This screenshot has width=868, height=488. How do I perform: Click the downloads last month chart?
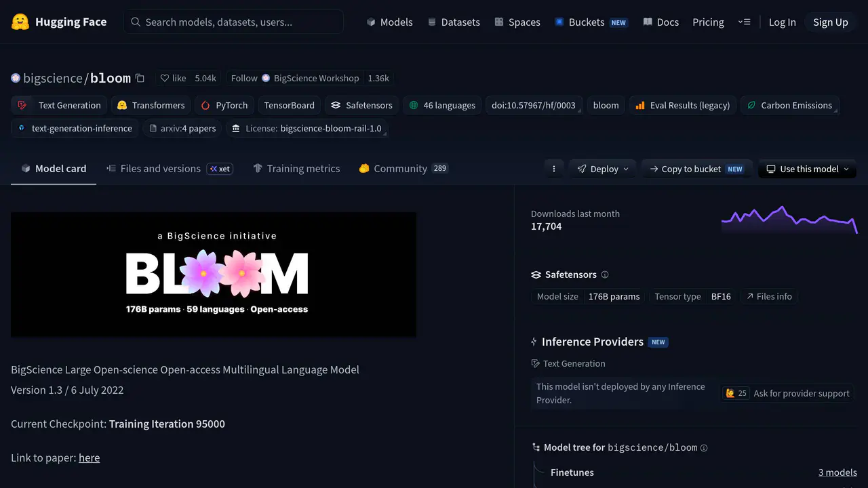pyautogui.click(x=789, y=220)
